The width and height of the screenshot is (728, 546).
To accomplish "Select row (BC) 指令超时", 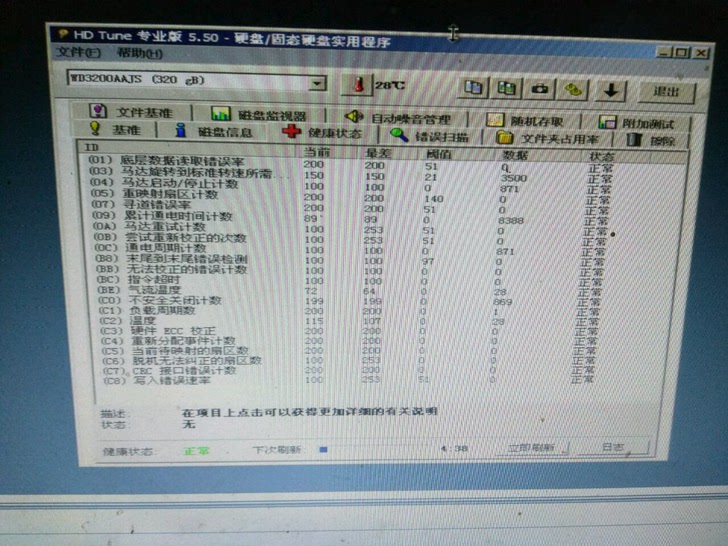I will click(383, 280).
